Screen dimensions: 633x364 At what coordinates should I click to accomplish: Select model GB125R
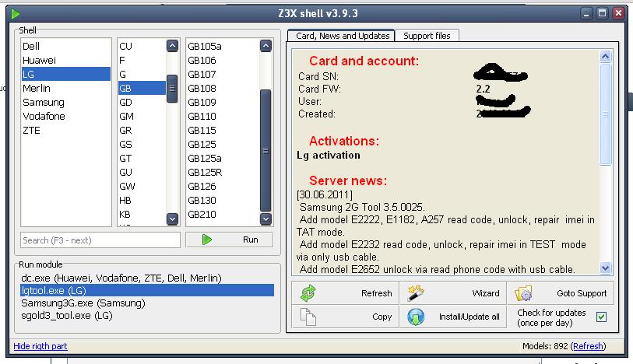point(223,173)
